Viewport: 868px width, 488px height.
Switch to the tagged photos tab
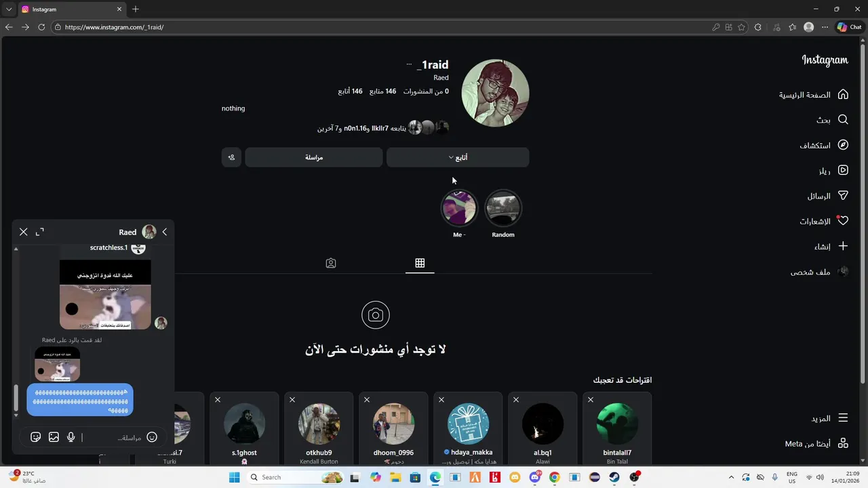tap(331, 263)
